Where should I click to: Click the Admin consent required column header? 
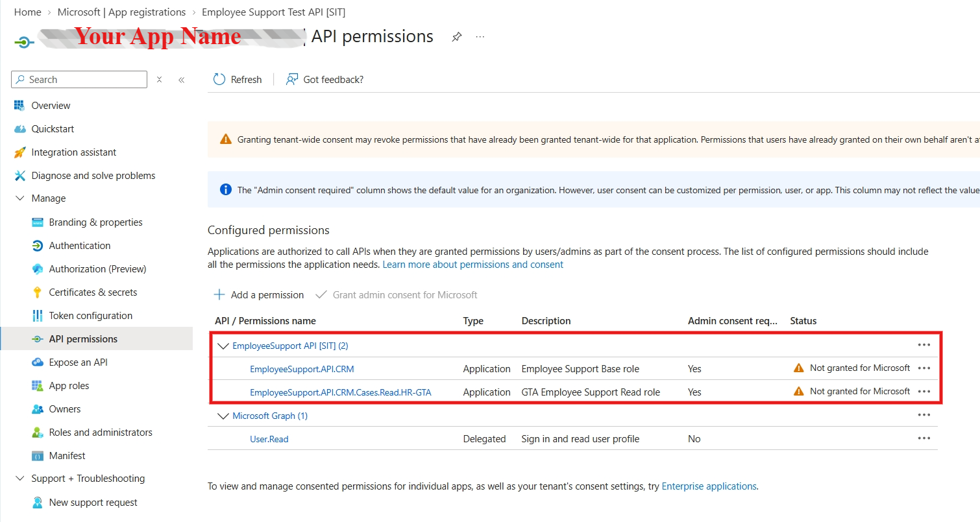pos(732,321)
